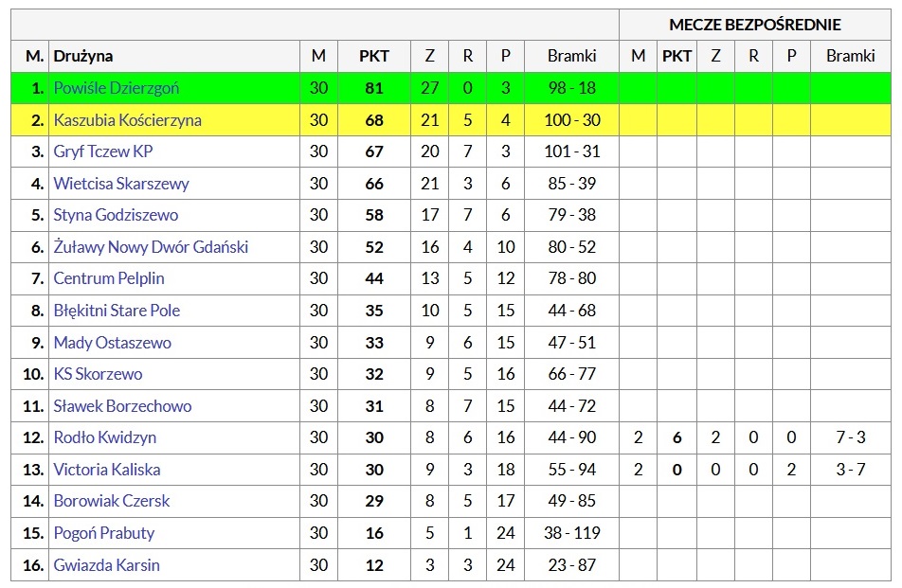Click the PKT column header in main table

pyautogui.click(x=374, y=56)
